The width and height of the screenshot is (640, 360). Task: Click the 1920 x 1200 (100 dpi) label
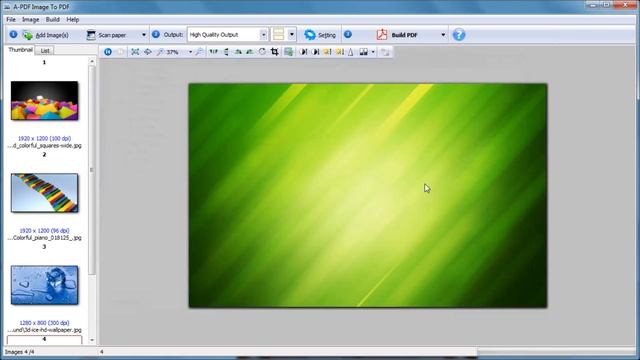[x=44, y=138]
